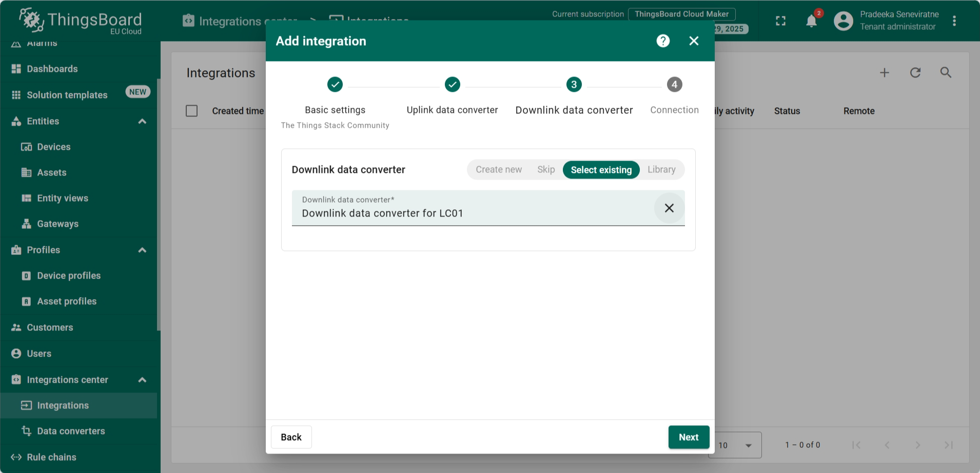Screen dimensions: 980x473
Task: Open Gateways from sidebar
Action: [x=79, y=224]
